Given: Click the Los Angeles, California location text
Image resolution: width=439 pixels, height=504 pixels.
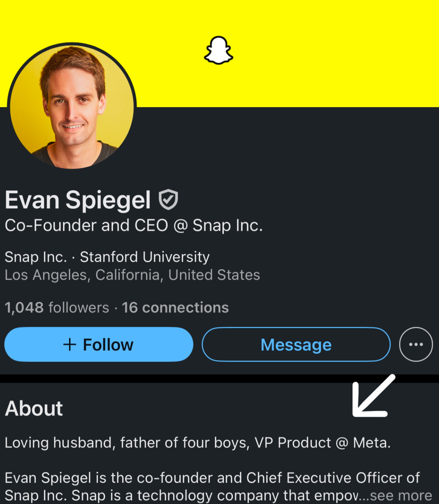Looking at the screenshot, I should [132, 275].
